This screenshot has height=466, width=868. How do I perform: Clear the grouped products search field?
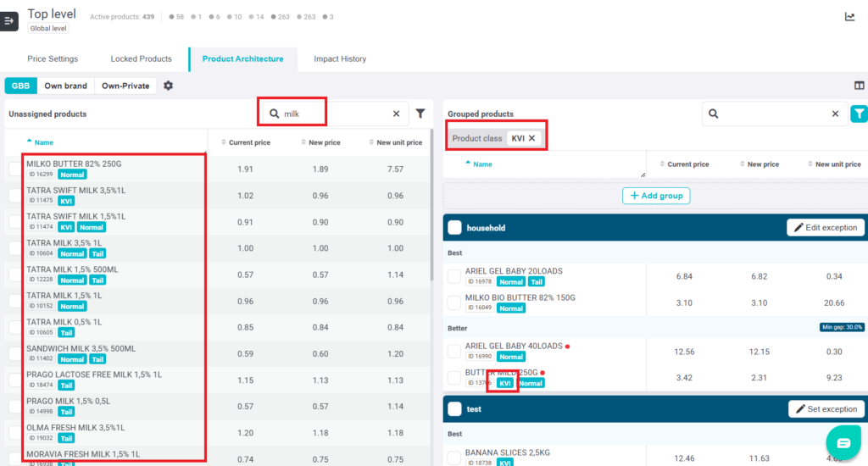(835, 114)
